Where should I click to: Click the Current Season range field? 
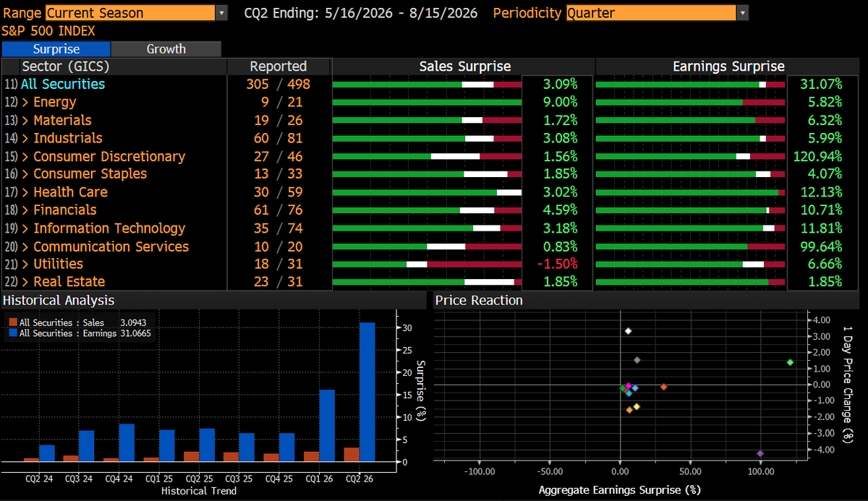tap(129, 13)
